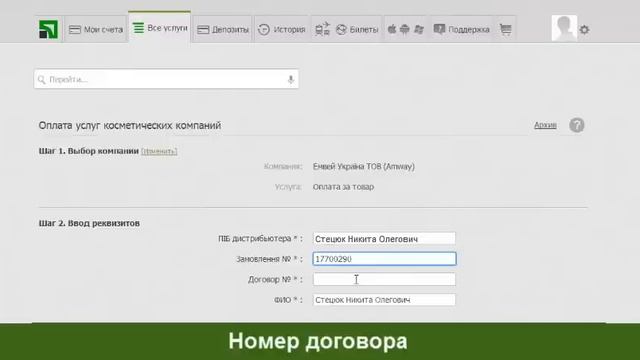Image resolution: width=640 pixels, height=360 pixels.
Task: Click the user profile avatar
Action: coord(564,28)
